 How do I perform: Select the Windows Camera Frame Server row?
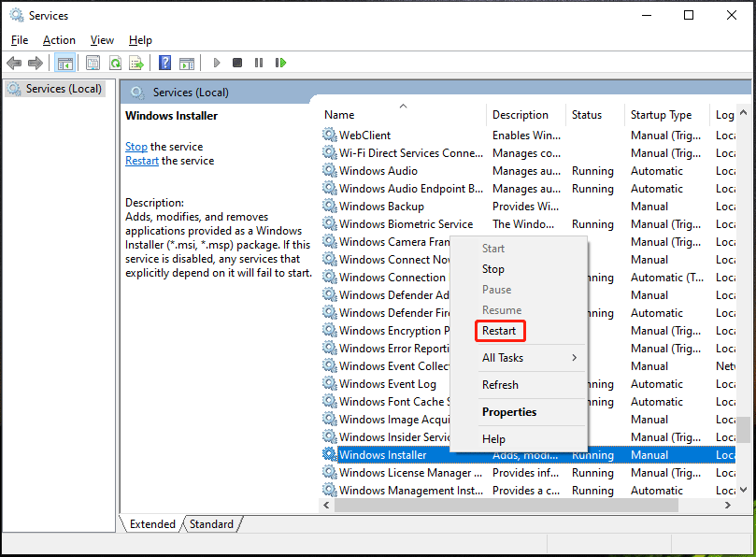tap(386, 242)
